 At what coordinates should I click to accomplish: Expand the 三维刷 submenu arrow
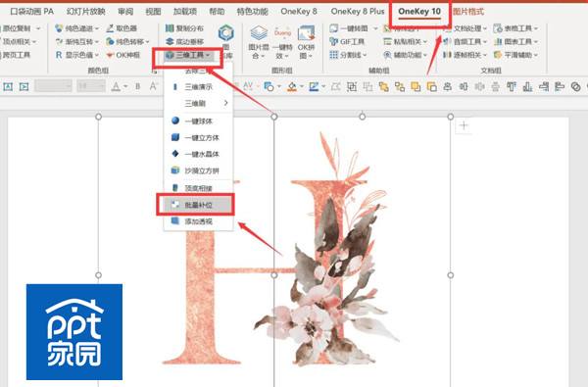225,103
